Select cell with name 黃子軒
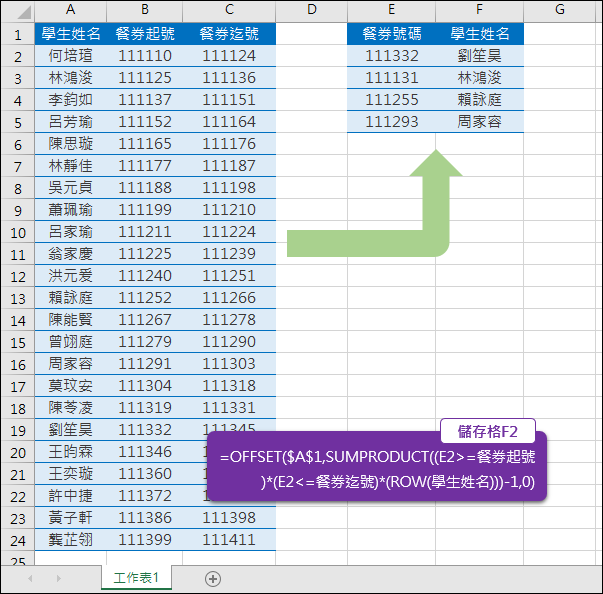Screen dimensions: 603x594 point(71,517)
